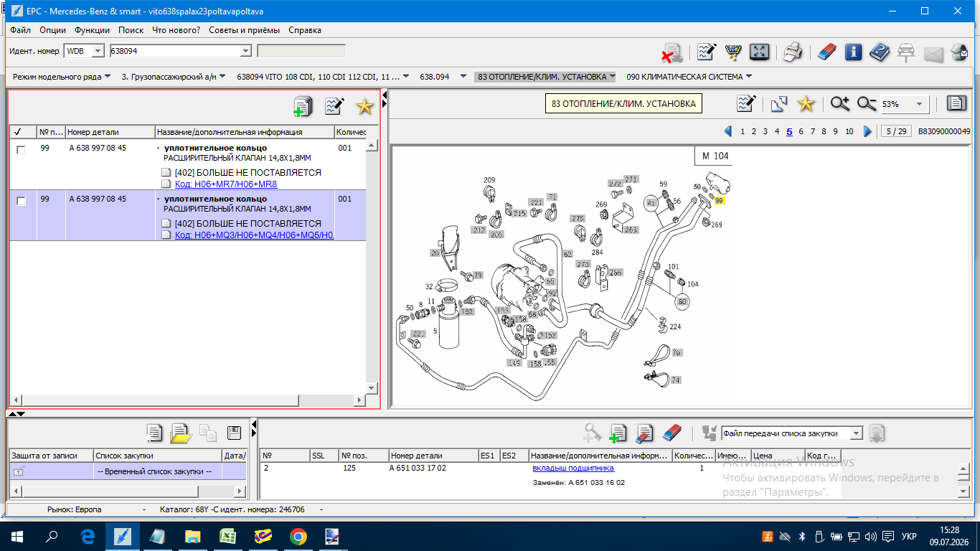Tick checkbox of highlighted A 638 997 08 45 row
This screenshot has width=980, height=551.
(21, 202)
